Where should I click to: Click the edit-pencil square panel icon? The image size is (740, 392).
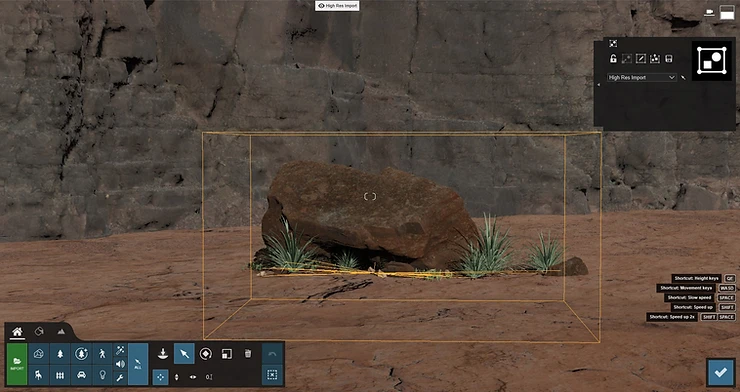coord(641,59)
